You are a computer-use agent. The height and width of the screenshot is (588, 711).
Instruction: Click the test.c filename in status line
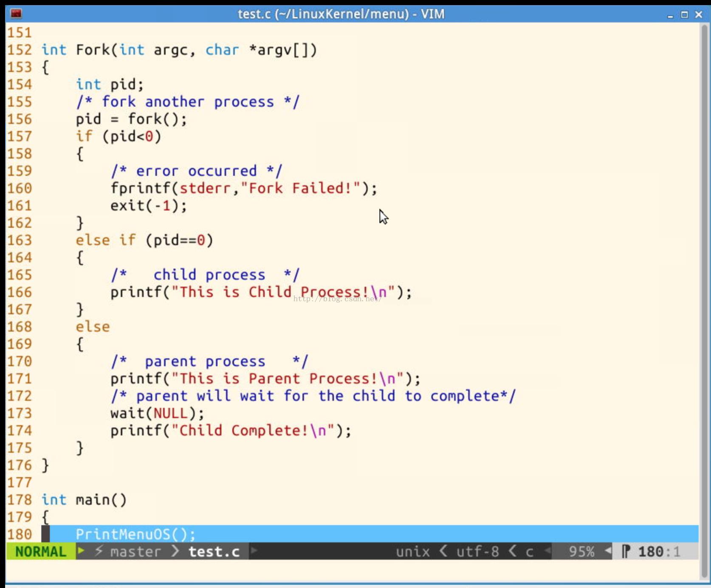pos(214,551)
